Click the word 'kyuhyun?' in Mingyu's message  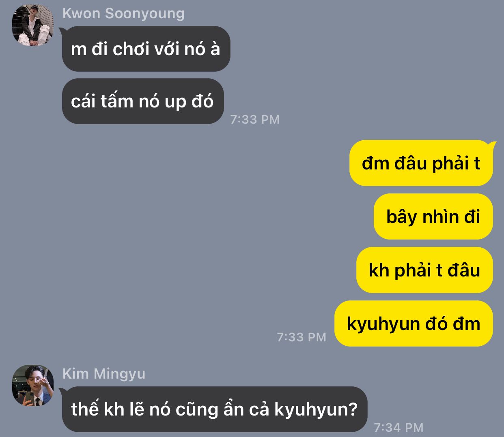tap(316, 410)
